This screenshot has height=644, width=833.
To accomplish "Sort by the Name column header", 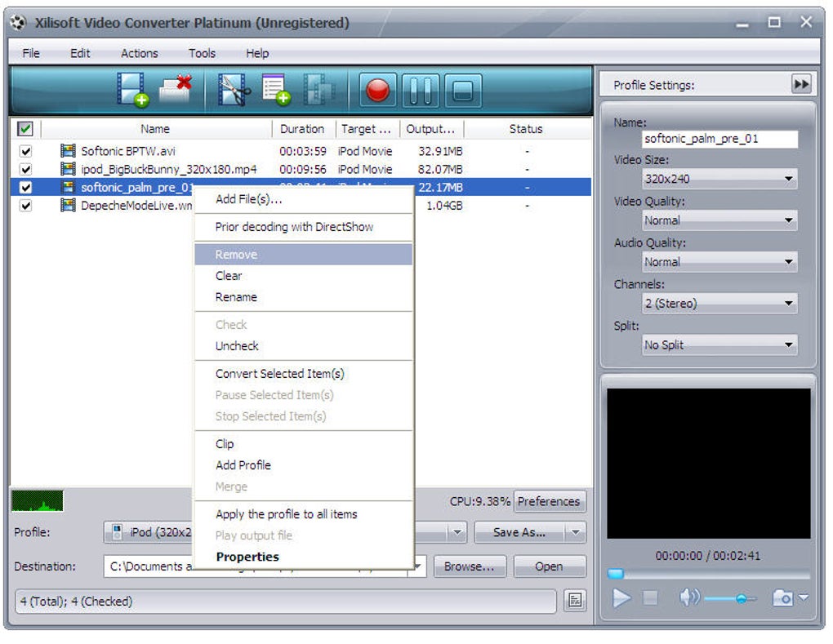I will [x=155, y=128].
